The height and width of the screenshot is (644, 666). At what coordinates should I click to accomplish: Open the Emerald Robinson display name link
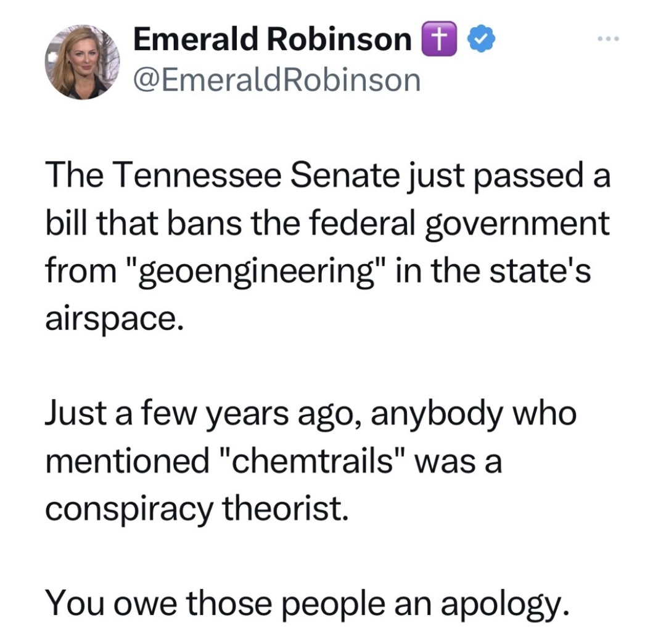point(273,39)
